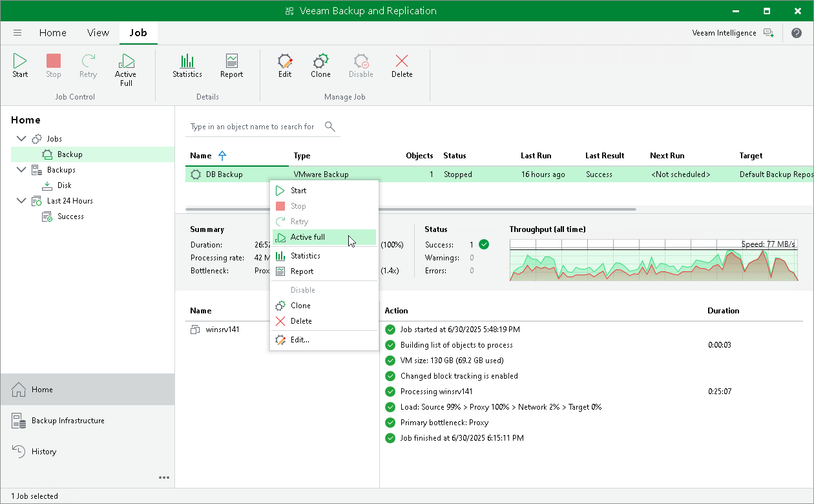The height and width of the screenshot is (504, 814).
Task: Sort by the Objects column header
Action: pyautogui.click(x=419, y=156)
